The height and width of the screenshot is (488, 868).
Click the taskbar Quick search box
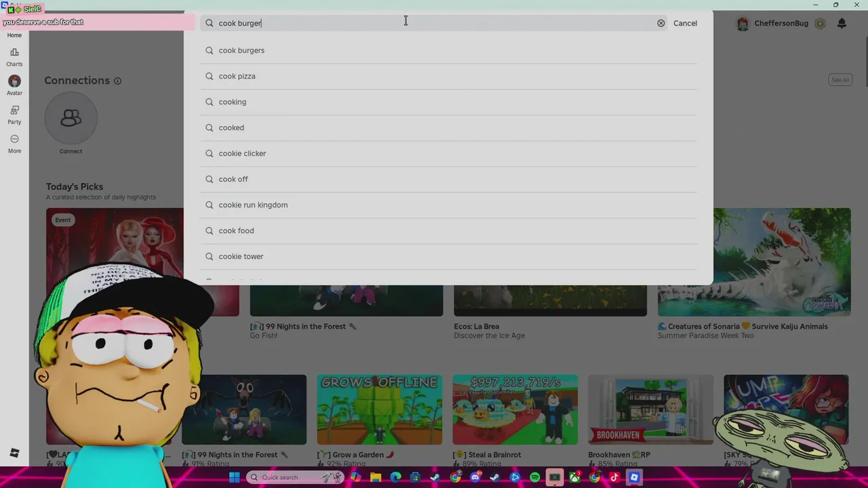pyautogui.click(x=296, y=477)
